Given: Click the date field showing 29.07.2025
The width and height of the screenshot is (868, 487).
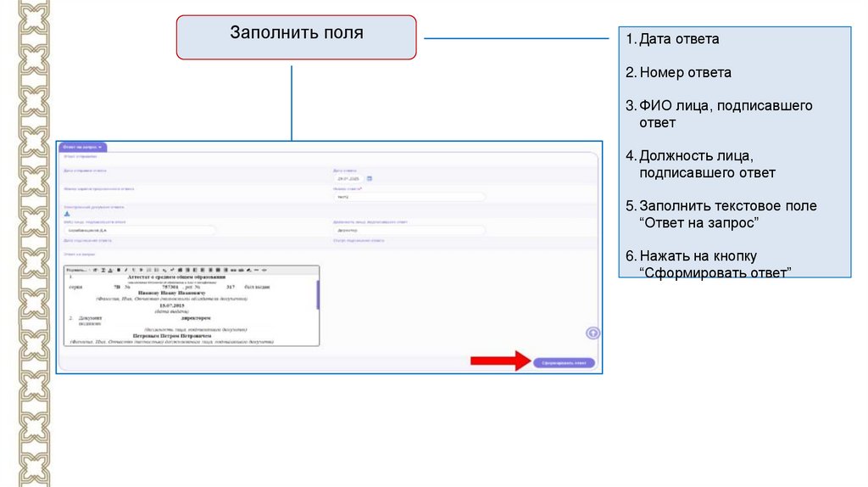Looking at the screenshot, I should click(348, 179).
